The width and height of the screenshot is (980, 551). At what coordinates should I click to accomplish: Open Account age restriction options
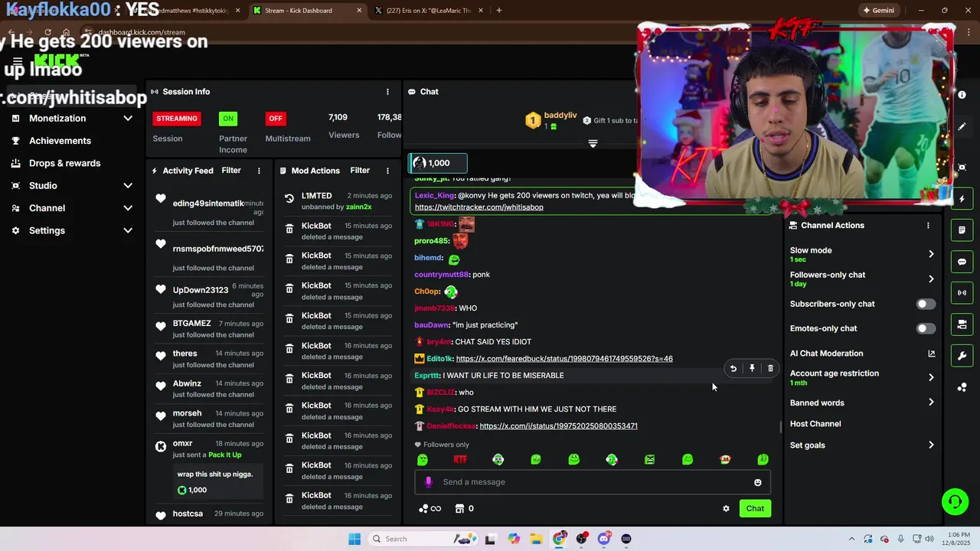pos(862,377)
